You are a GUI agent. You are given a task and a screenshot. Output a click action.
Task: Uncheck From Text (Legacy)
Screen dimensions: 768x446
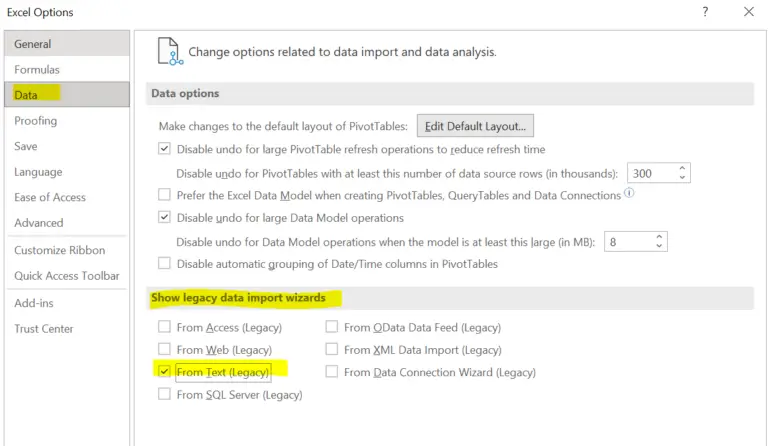click(164, 372)
